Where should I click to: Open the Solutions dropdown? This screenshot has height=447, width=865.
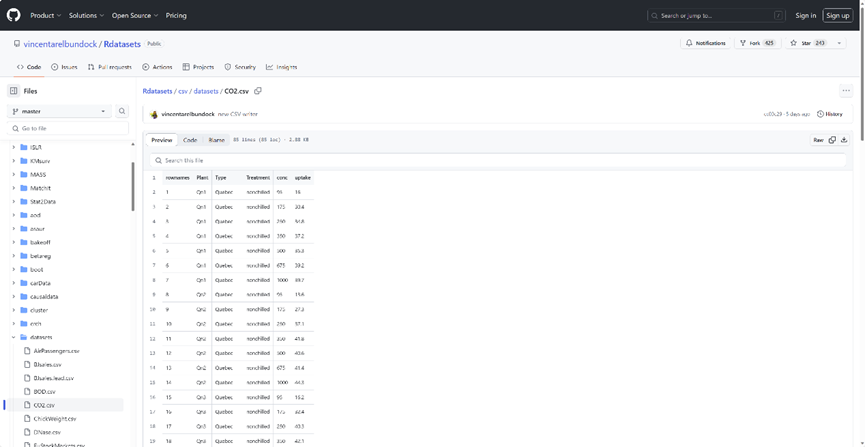(x=87, y=15)
